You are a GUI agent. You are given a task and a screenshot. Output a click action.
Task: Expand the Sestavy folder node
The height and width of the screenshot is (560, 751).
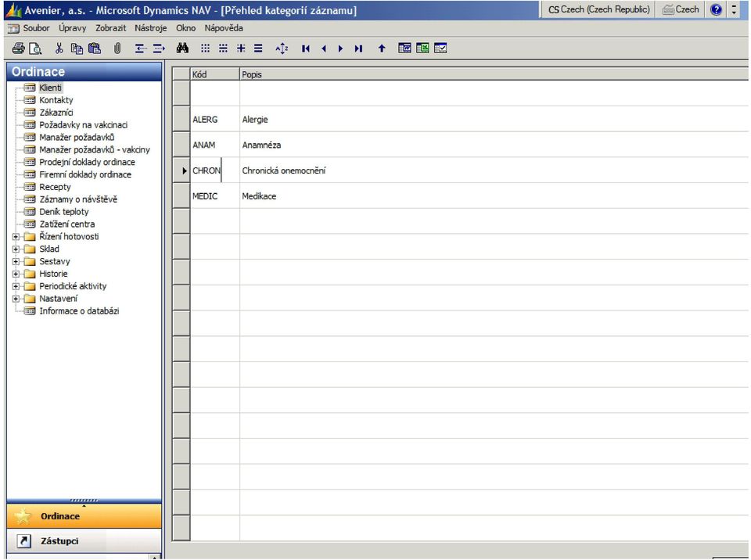tap(16, 261)
